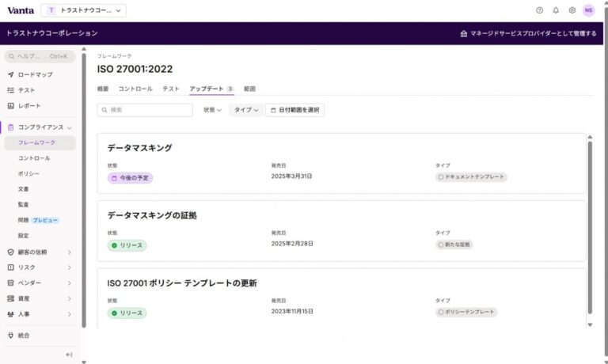This screenshot has width=608, height=364.
Task: Open the help question mark icon
Action: [539, 10]
